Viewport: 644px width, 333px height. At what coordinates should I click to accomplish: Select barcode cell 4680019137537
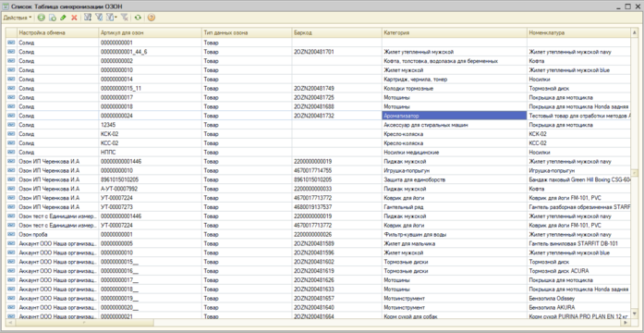[x=337, y=207]
